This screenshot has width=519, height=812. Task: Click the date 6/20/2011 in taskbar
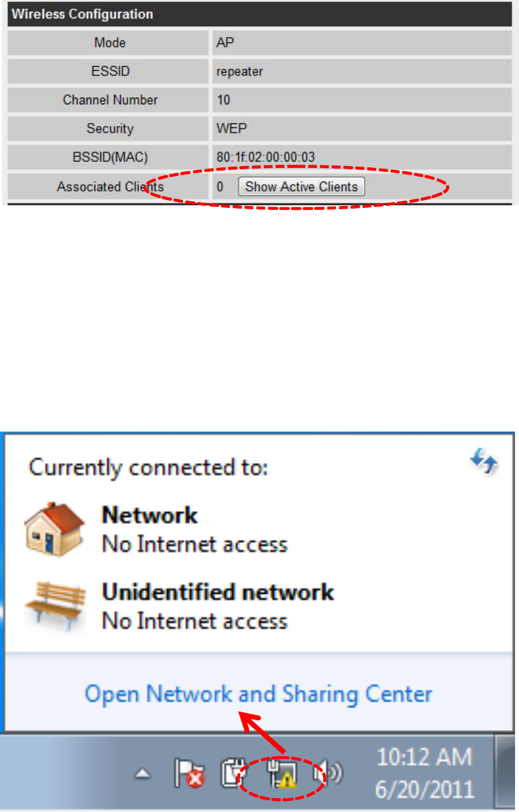425,788
